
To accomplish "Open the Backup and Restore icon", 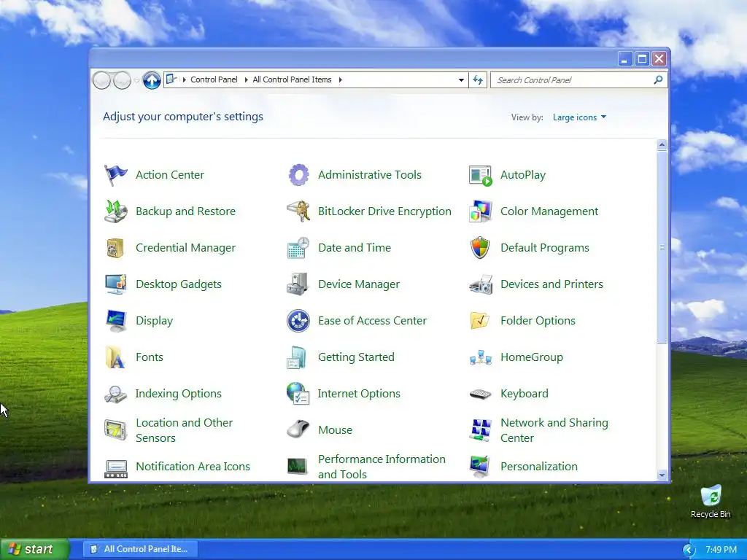I will [115, 211].
